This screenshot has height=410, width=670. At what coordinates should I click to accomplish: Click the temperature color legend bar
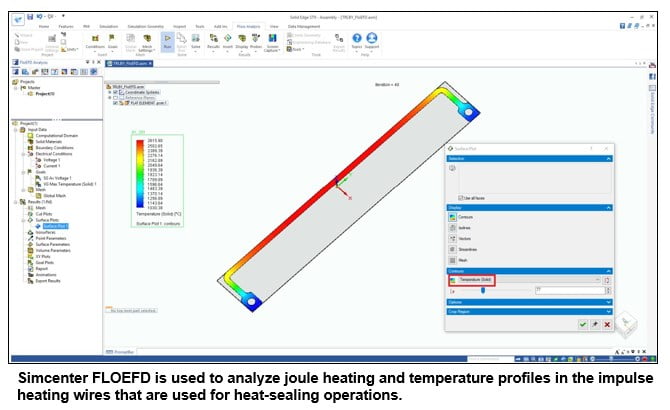[x=140, y=174]
